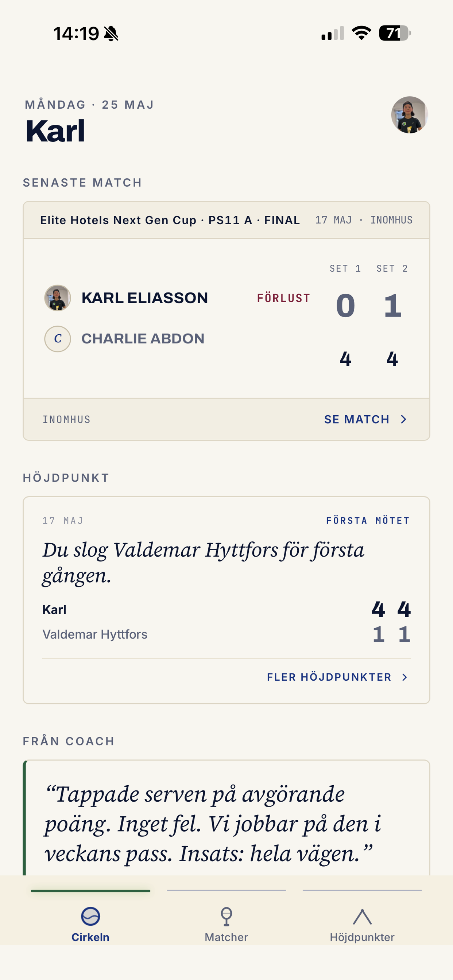
Task: Switch to the Höjdpunkter tab label
Action: click(x=362, y=937)
